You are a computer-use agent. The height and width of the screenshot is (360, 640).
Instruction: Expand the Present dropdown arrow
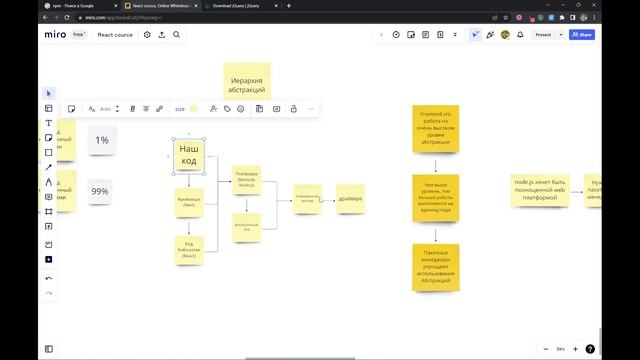click(561, 35)
